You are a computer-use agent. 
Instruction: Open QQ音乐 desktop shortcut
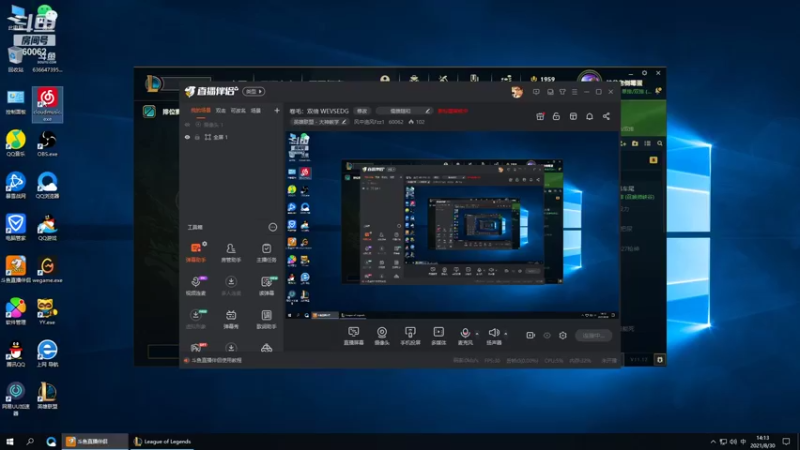15,143
